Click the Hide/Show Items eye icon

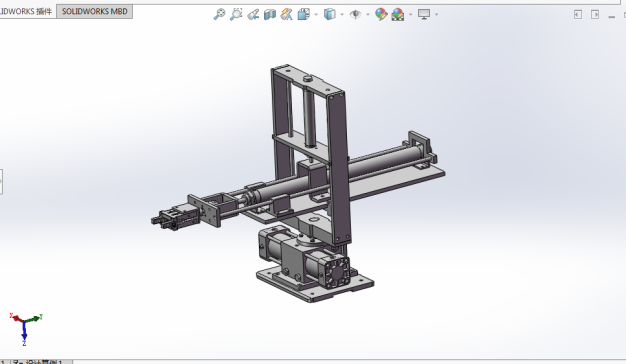[x=355, y=15]
